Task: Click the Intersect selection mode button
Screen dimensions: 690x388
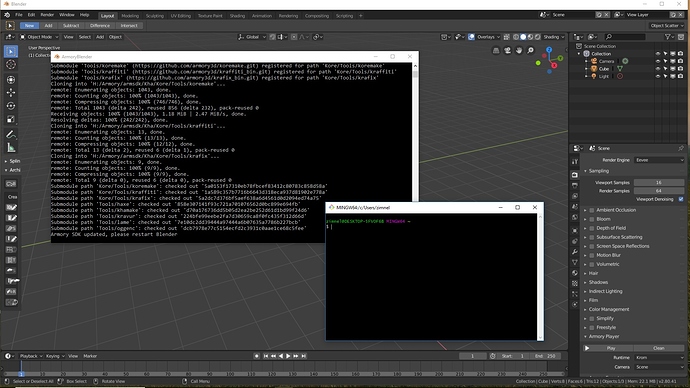Action: pos(129,26)
